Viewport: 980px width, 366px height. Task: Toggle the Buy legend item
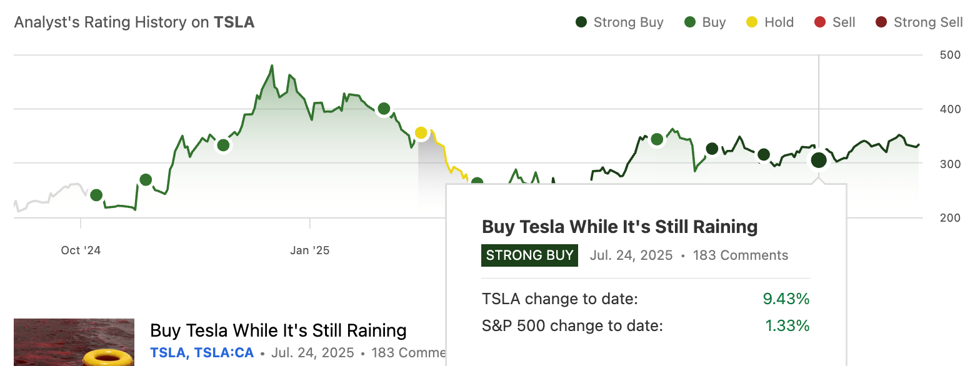click(706, 22)
